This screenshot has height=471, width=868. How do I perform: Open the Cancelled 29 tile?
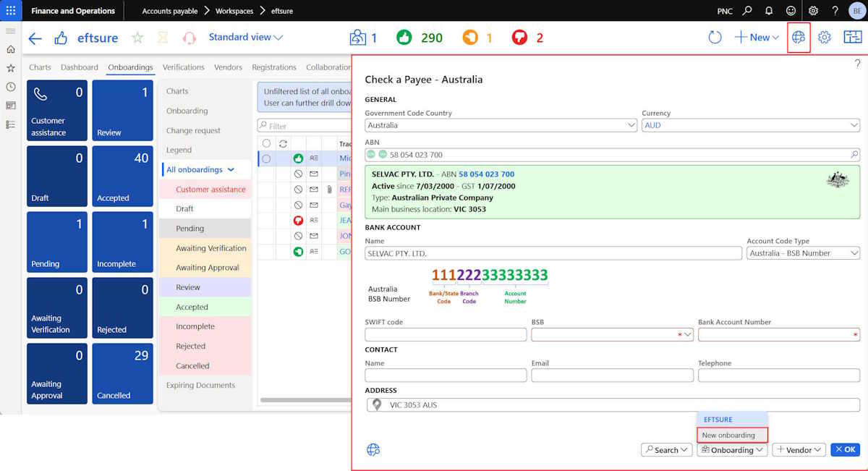pos(123,373)
